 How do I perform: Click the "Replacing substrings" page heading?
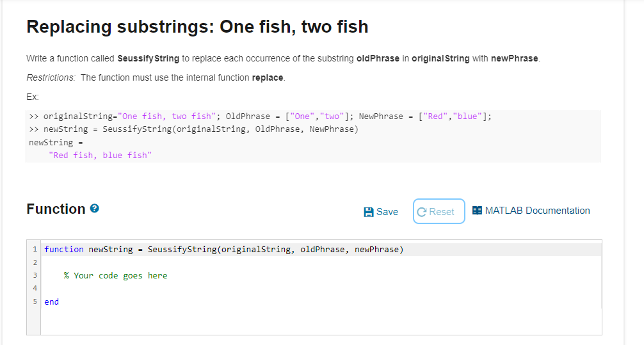[197, 27]
